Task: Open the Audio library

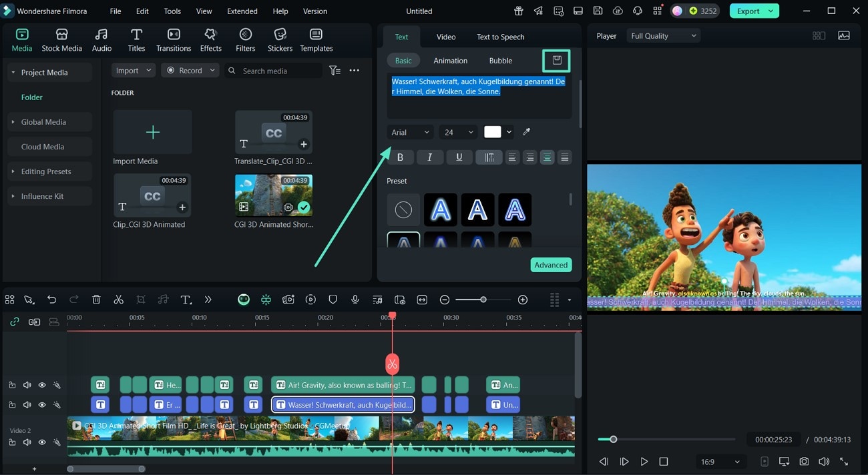Action: point(101,40)
